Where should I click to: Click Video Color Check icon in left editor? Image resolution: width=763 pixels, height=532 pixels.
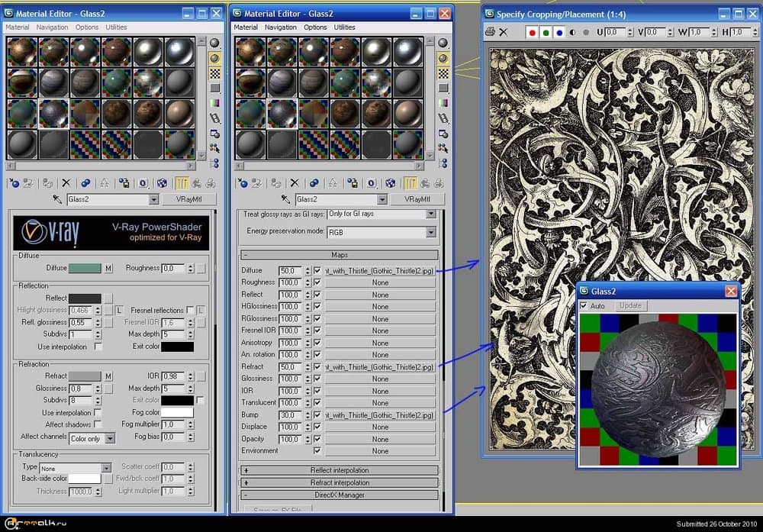[215, 103]
